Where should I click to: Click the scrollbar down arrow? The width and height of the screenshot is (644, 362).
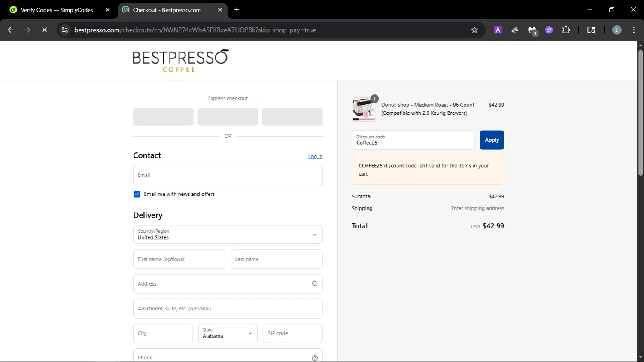[x=641, y=357]
